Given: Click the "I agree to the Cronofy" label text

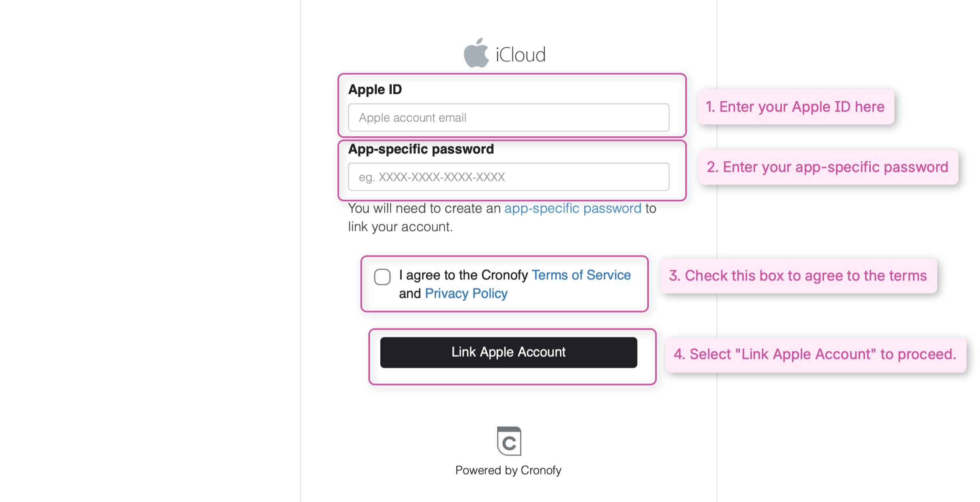Looking at the screenshot, I should [x=463, y=275].
